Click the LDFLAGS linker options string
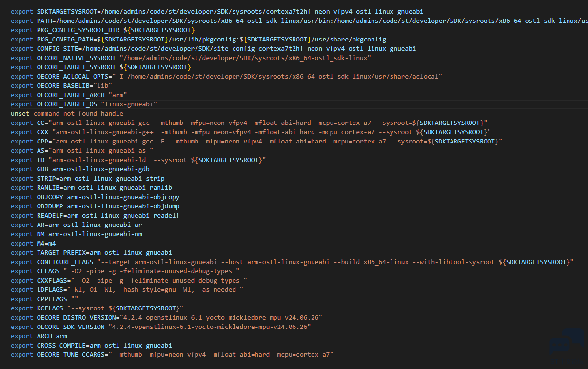Image resolution: width=588 pixels, height=369 pixels. coord(155,290)
